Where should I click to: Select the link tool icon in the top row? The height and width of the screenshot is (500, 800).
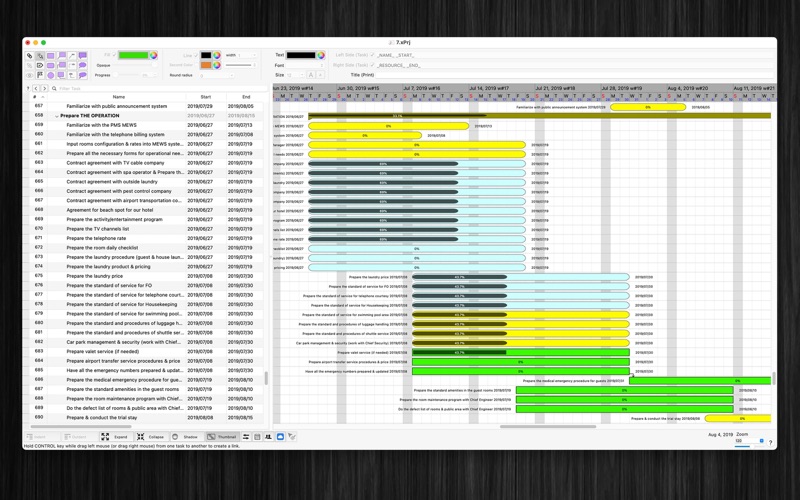point(30,56)
